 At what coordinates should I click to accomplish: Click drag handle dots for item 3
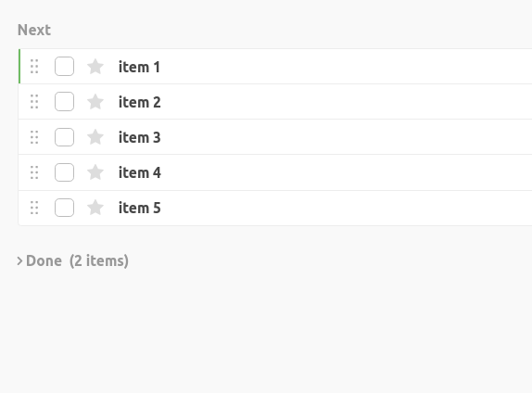34,137
